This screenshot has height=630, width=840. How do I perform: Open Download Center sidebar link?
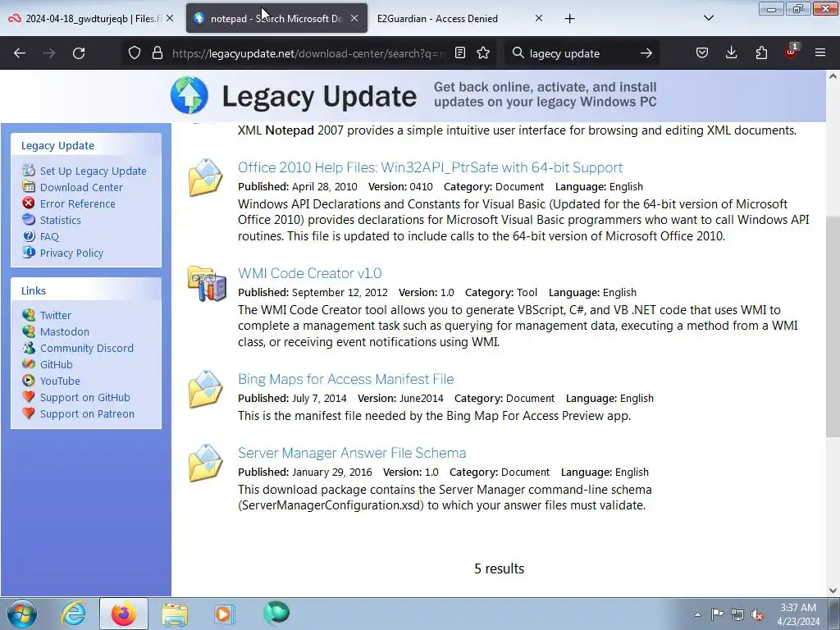pyautogui.click(x=81, y=188)
